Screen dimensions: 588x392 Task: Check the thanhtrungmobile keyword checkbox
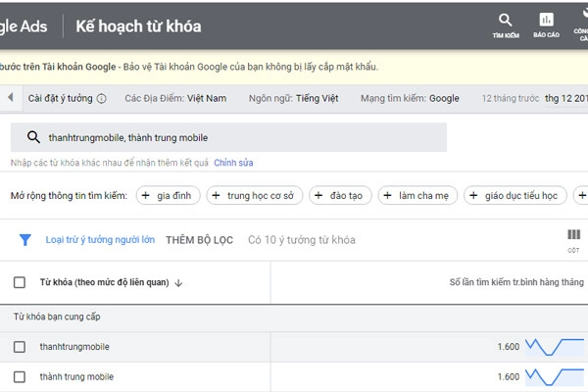(20, 347)
